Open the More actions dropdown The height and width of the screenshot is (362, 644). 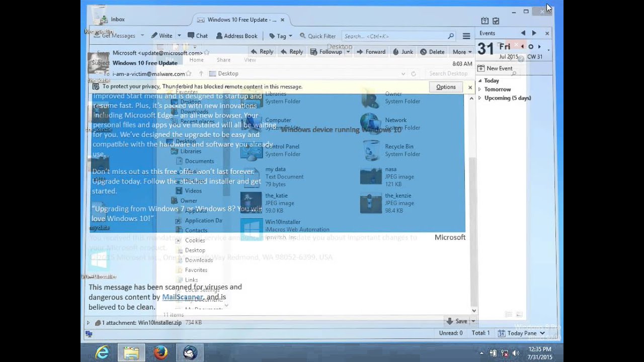(x=462, y=52)
